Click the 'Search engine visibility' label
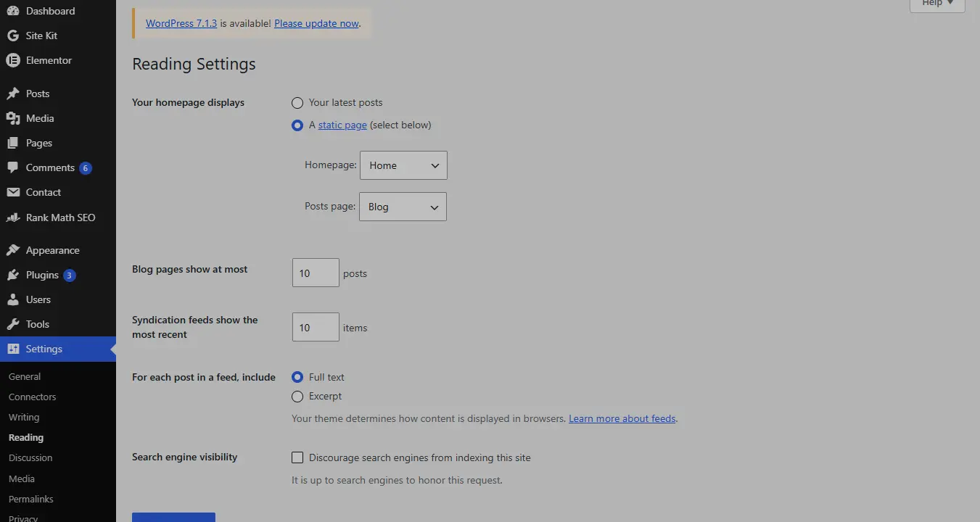The height and width of the screenshot is (522, 980). coord(185,457)
